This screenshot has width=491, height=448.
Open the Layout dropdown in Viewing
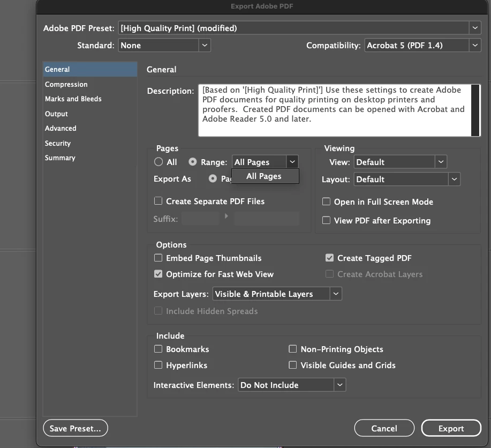(x=407, y=180)
